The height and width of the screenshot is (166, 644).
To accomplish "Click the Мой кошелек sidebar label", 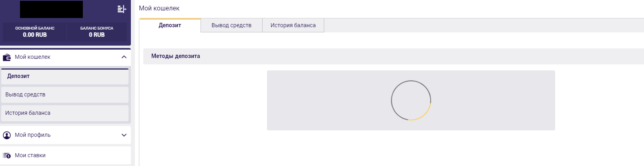I will [x=32, y=57].
